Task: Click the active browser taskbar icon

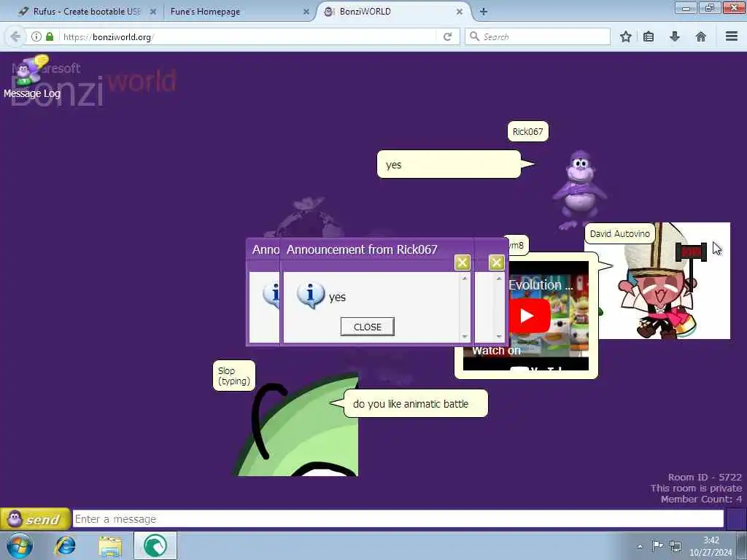Action: click(155, 545)
